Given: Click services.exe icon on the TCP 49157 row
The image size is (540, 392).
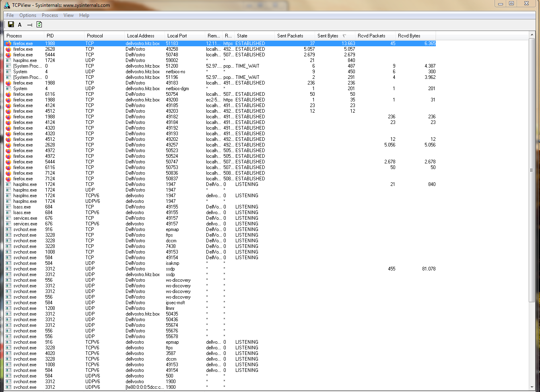Looking at the screenshot, I should click(x=8, y=218).
